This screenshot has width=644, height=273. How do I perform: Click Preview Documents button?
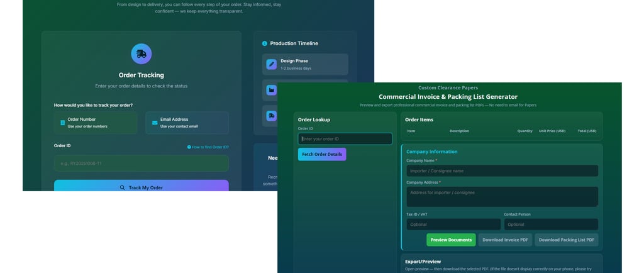click(x=451, y=240)
